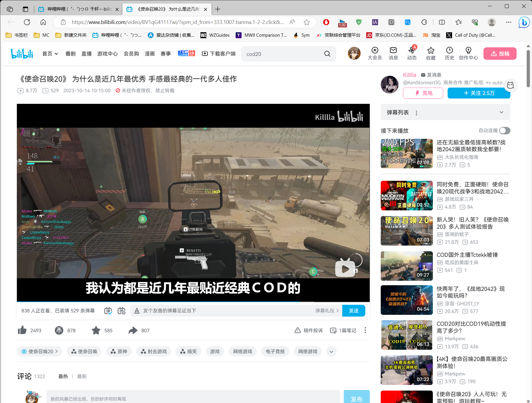Sort comments by 最热
This screenshot has height=403, width=532.
pos(63,376)
